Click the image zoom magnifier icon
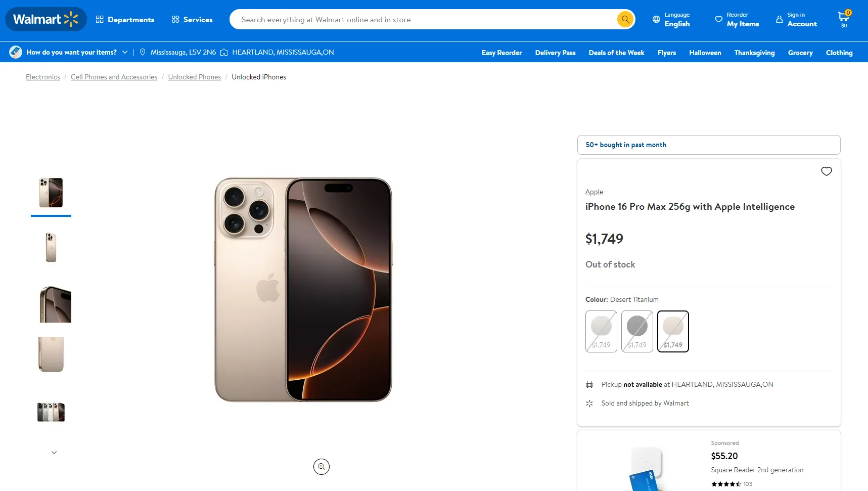The width and height of the screenshot is (868, 491). point(322,467)
